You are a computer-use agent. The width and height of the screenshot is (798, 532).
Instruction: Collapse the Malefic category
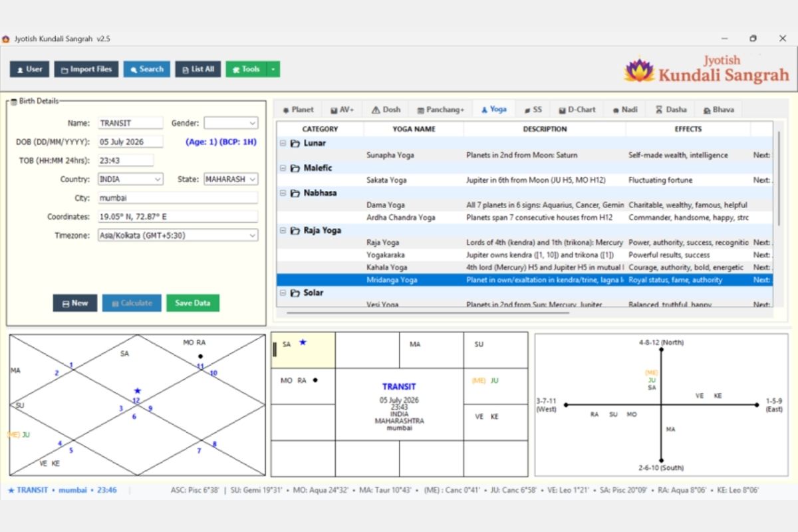283,168
